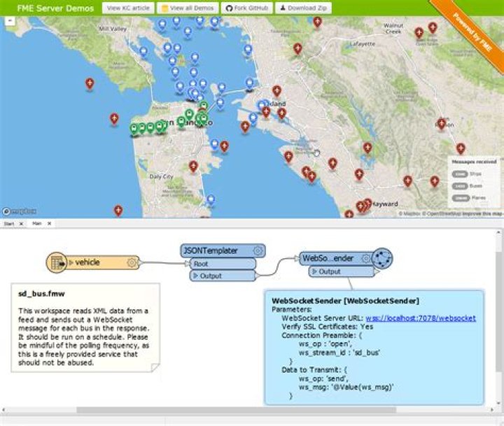Open the vehicle reader table icon
This screenshot has height=426, width=504.
(56, 262)
